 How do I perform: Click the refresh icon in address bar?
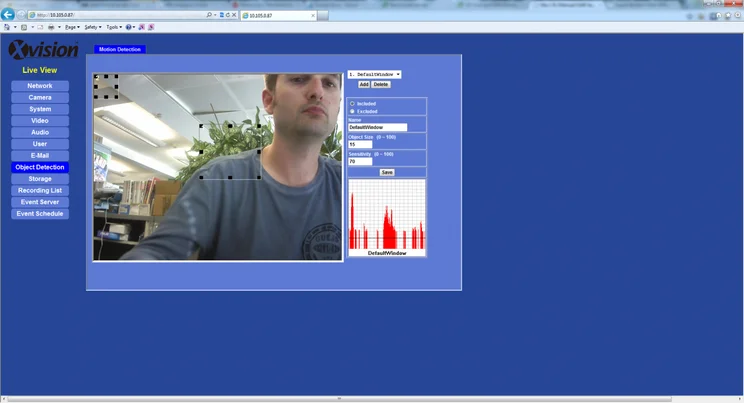click(x=228, y=15)
